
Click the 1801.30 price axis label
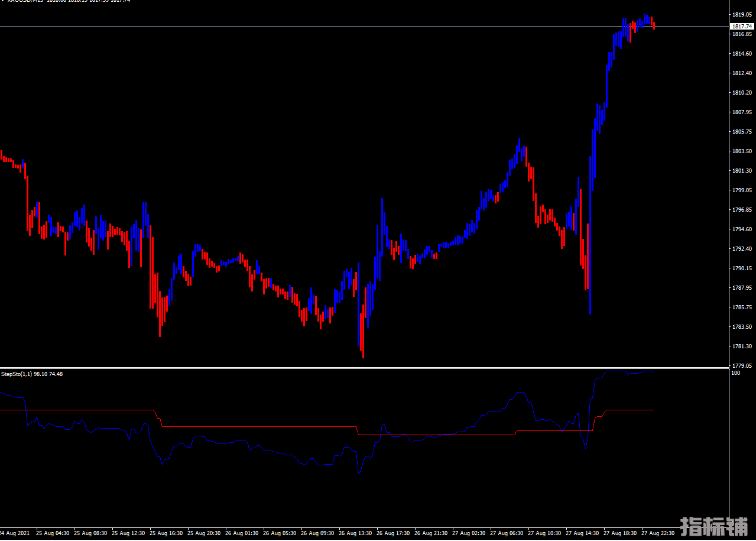click(741, 171)
